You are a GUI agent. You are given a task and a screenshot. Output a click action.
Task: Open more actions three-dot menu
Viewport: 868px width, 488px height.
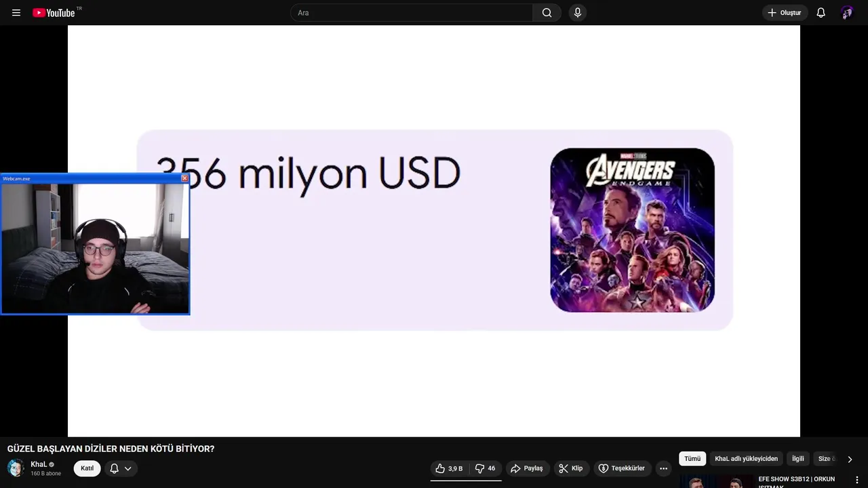pos(663,468)
